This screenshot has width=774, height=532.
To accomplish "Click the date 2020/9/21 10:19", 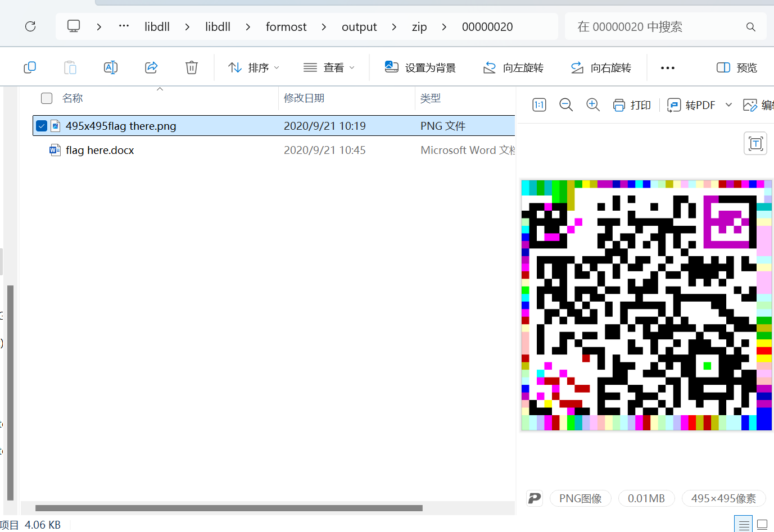I will coord(325,126).
